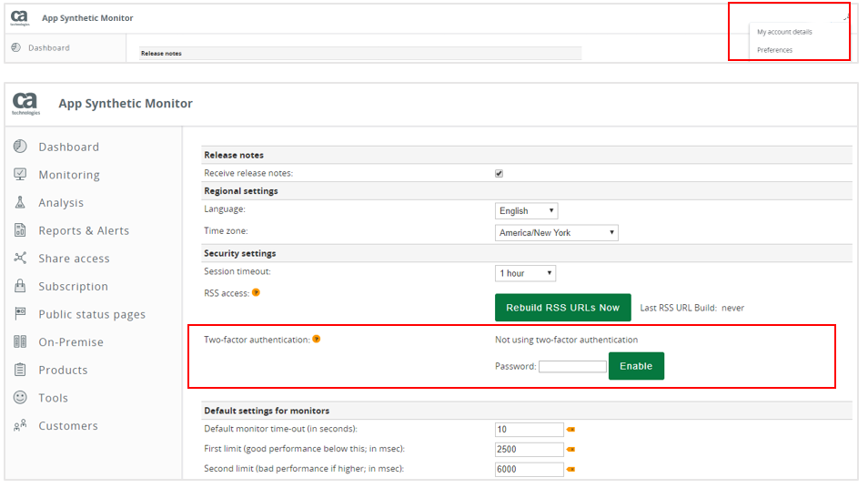Screen dimensions: 868x488
Task: Click the Tools smiley icon
Action: 20,397
